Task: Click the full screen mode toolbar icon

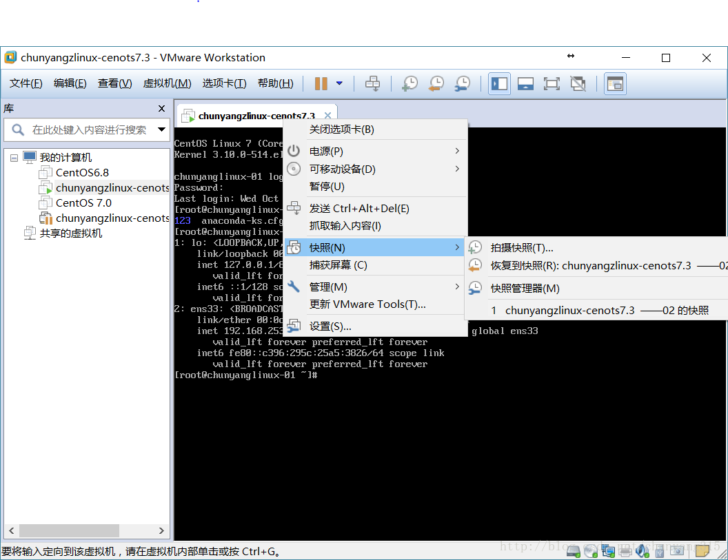Action: click(x=552, y=84)
